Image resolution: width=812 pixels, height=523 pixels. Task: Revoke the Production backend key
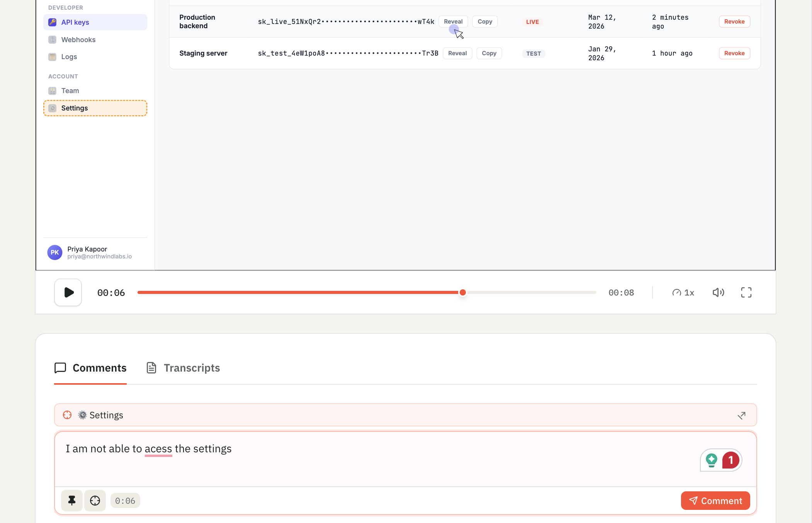point(734,22)
